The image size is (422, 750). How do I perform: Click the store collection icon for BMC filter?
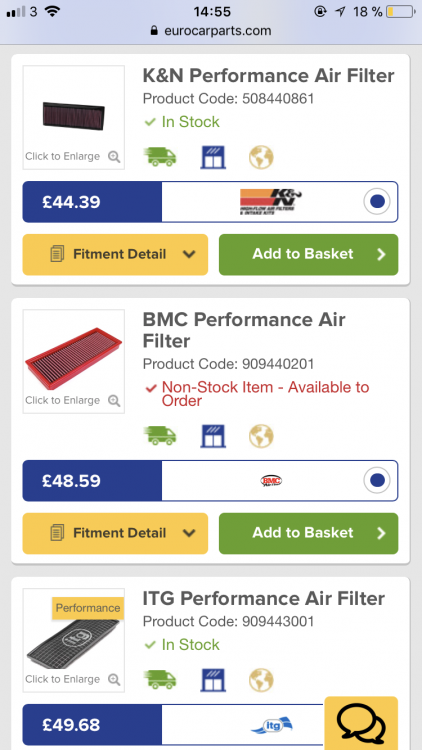pyautogui.click(x=213, y=436)
